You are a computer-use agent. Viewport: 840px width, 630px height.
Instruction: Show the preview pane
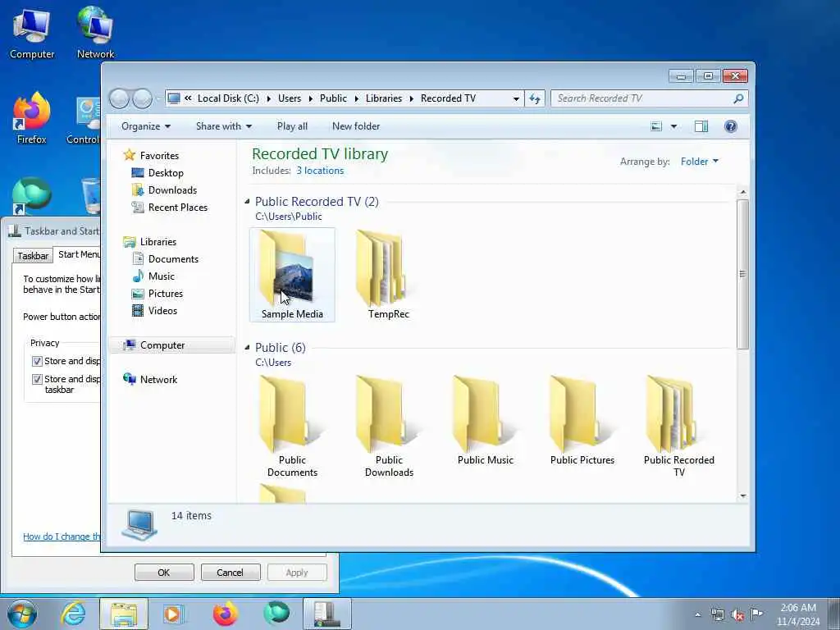tap(701, 126)
